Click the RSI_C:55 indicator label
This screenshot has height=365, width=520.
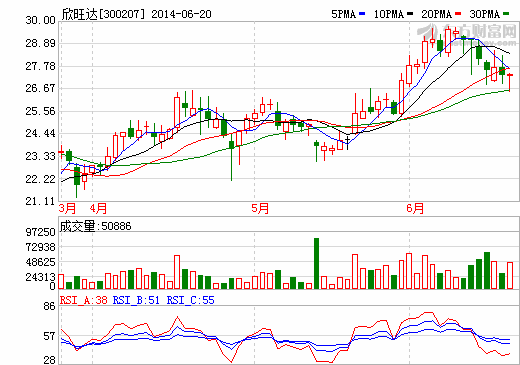pos(190,300)
